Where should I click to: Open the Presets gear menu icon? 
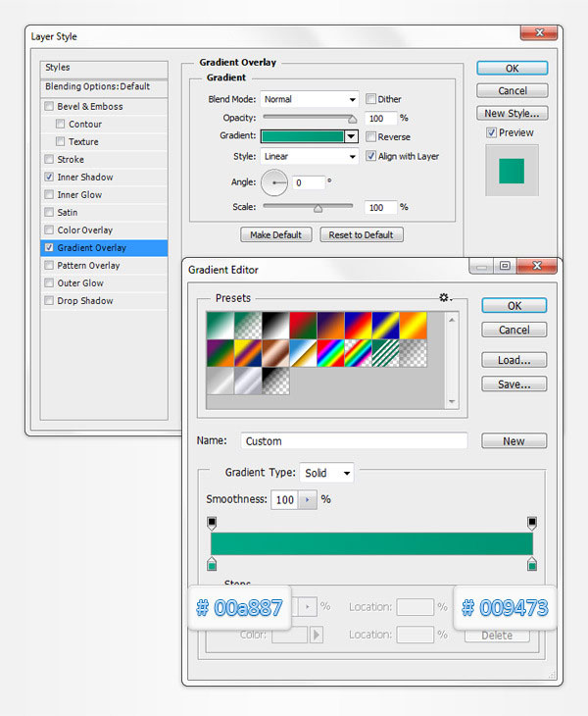pyautogui.click(x=445, y=298)
